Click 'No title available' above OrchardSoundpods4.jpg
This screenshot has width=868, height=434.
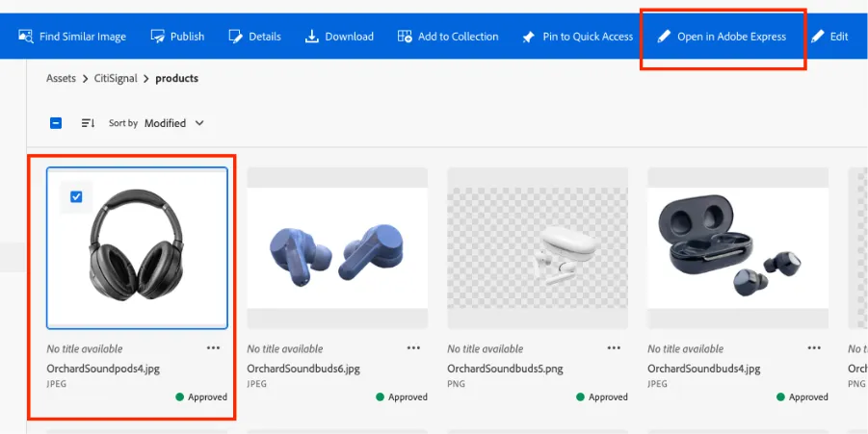click(85, 349)
